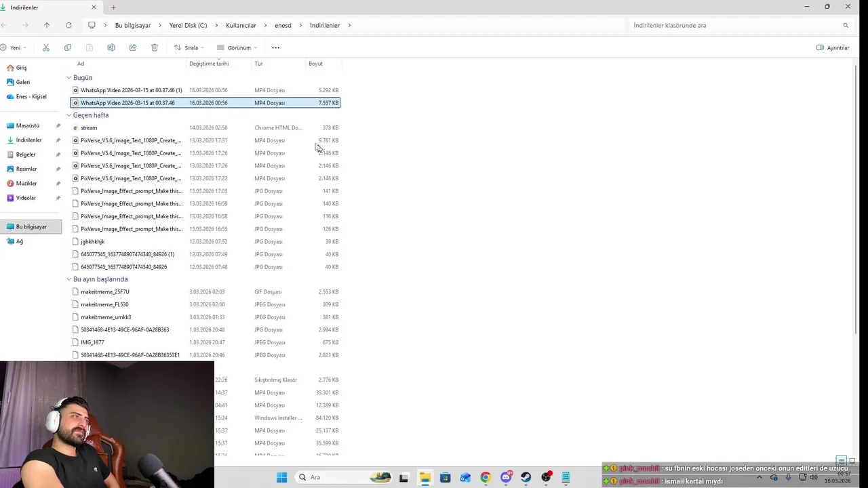Switch to details list view in the corner

coord(841,461)
